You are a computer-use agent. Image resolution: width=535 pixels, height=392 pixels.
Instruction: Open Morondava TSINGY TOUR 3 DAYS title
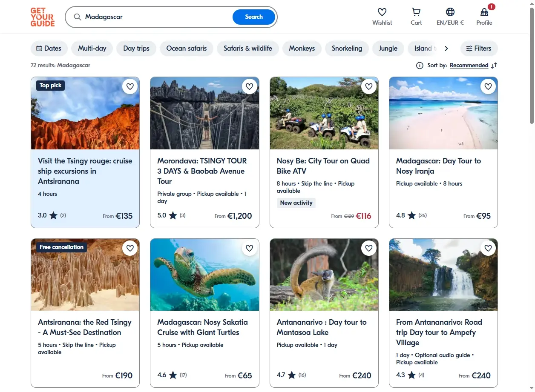pyautogui.click(x=202, y=171)
